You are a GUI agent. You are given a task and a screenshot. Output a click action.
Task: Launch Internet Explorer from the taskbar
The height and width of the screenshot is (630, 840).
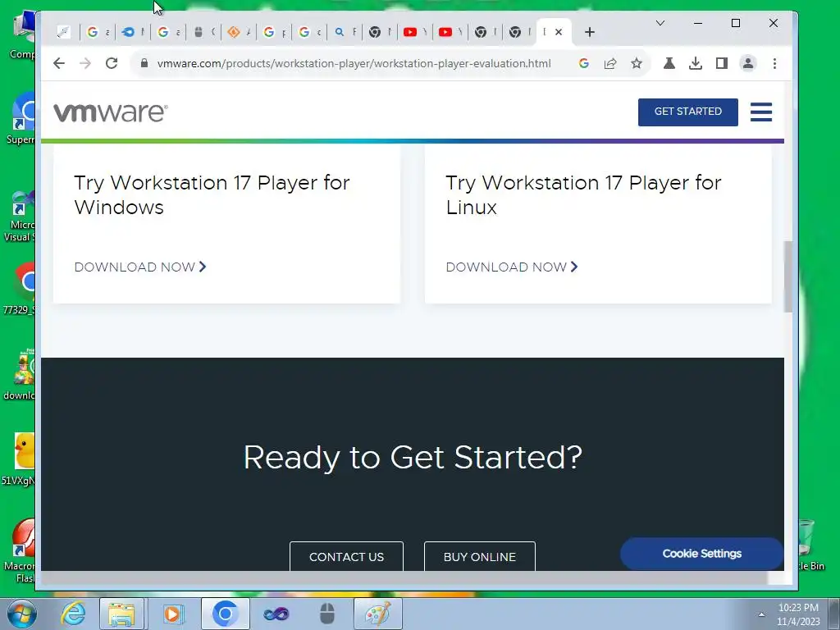coord(73,614)
